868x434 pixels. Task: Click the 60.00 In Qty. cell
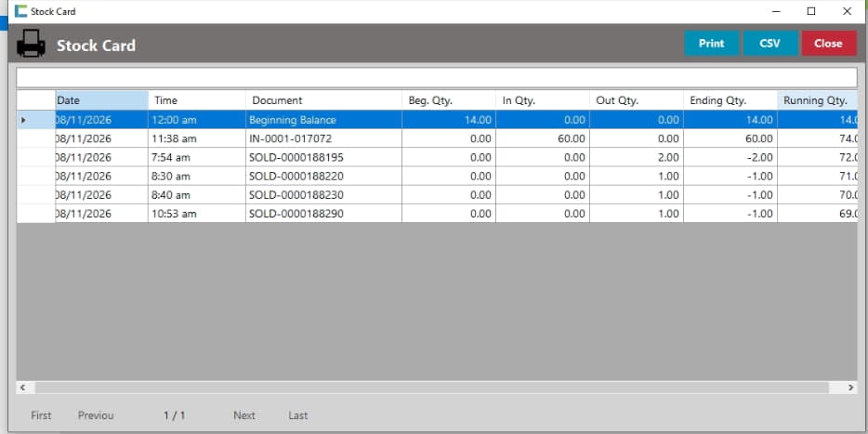coord(543,138)
